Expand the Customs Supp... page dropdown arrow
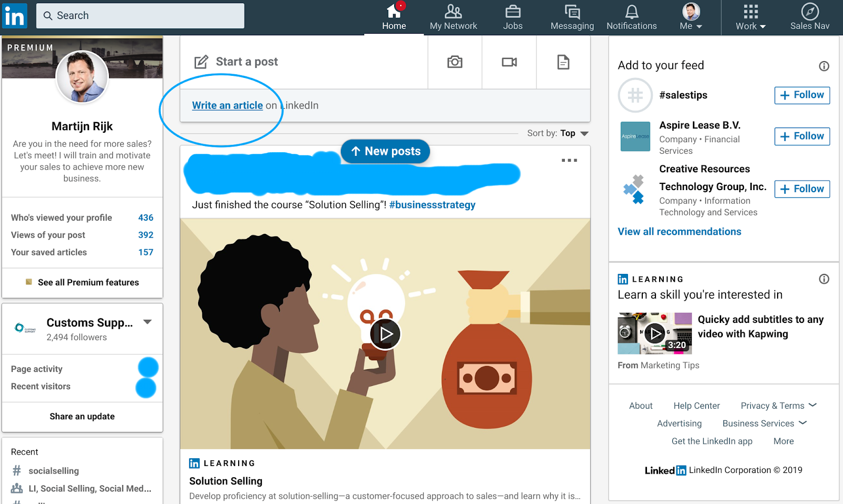843x504 pixels. pos(148,322)
